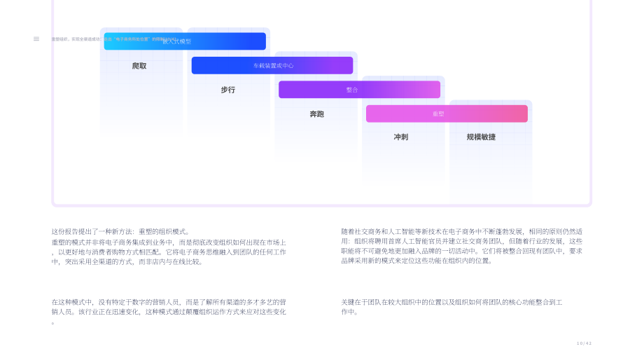
Task: Select the 步行 stage label
Action: (228, 90)
